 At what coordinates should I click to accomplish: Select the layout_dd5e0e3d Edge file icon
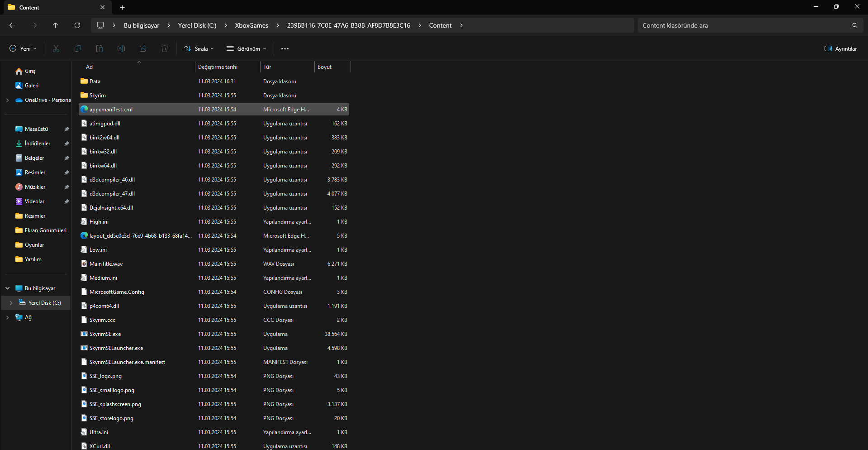pyautogui.click(x=84, y=236)
